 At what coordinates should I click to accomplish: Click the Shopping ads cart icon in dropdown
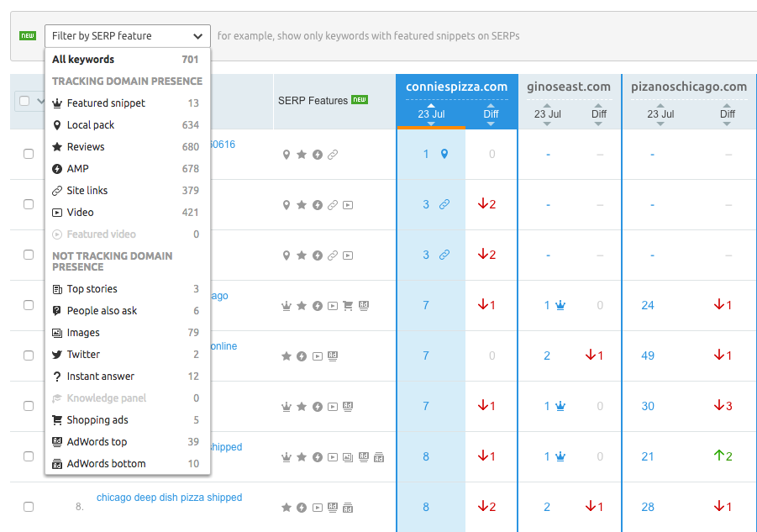57,420
